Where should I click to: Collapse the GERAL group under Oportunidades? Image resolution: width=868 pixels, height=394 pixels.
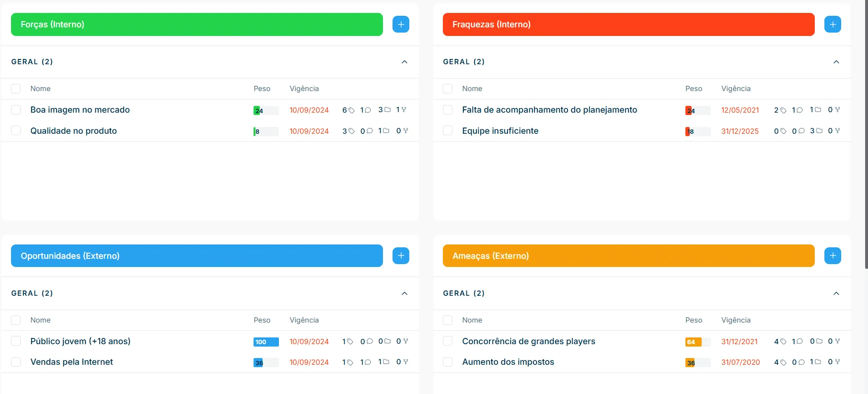pyautogui.click(x=404, y=293)
